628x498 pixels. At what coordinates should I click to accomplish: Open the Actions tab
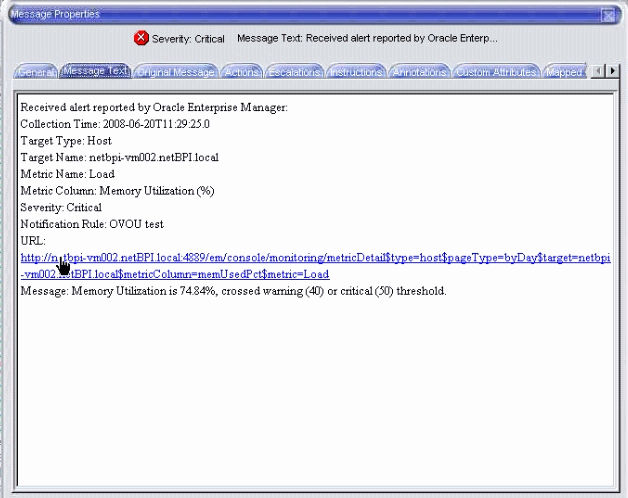click(x=242, y=72)
